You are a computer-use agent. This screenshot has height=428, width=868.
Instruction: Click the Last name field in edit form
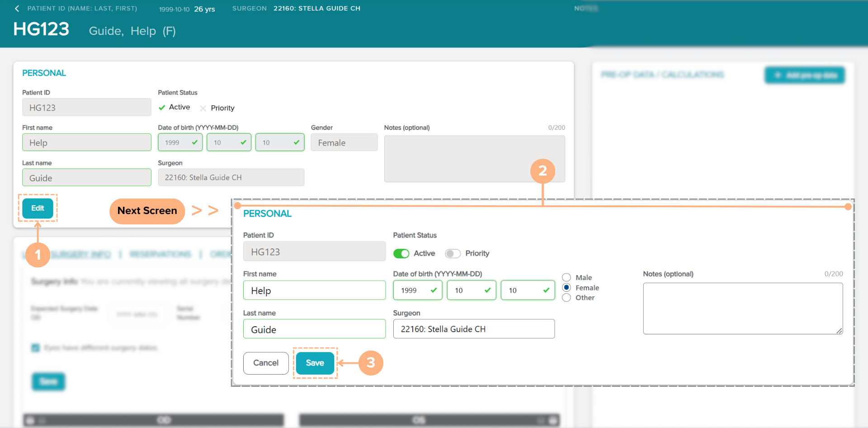coord(314,329)
